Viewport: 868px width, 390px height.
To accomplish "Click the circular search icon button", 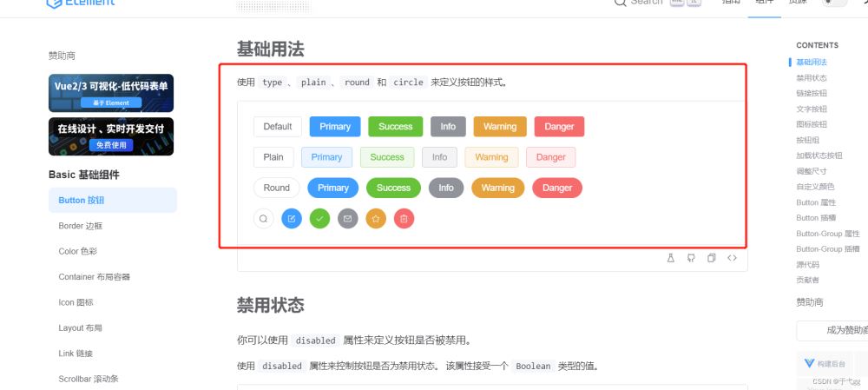I will (264, 218).
